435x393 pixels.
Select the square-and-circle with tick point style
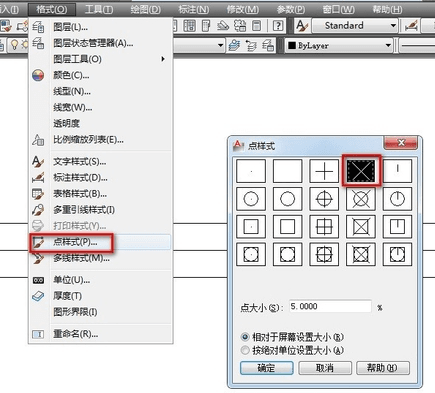397,255
